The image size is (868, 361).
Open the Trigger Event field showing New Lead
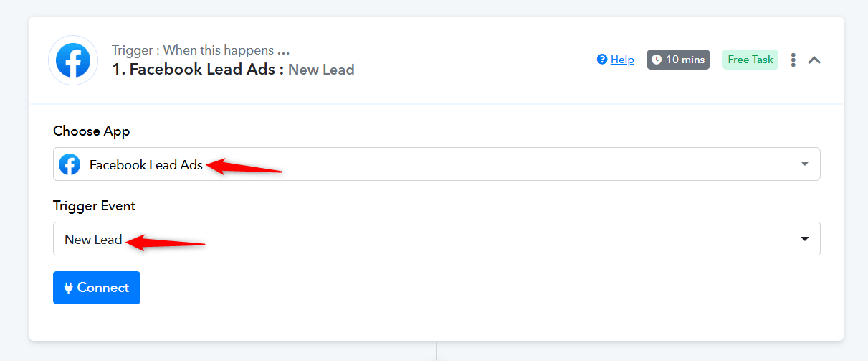(x=437, y=239)
